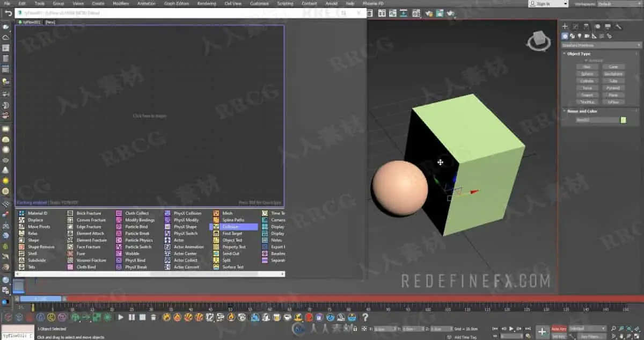Select the Geometry category button
The height and width of the screenshot is (340, 644).
click(565, 36)
